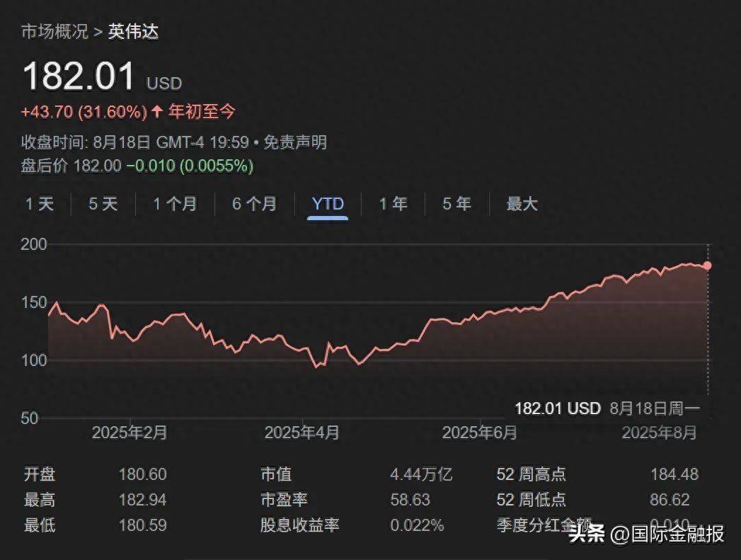
Task: Click the red up arrow icon
Action: pyautogui.click(x=157, y=112)
